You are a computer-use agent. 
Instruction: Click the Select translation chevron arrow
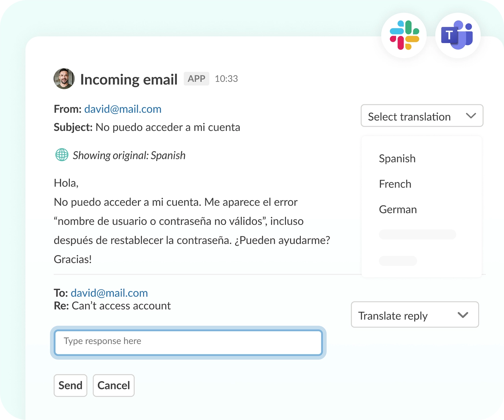471,116
